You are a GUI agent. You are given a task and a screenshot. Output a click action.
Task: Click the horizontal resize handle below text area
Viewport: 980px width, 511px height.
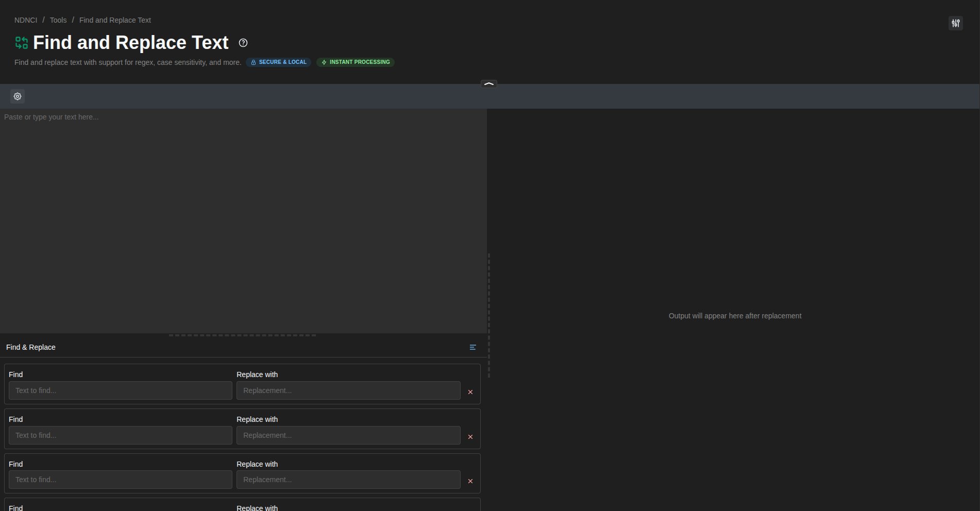pyautogui.click(x=242, y=335)
